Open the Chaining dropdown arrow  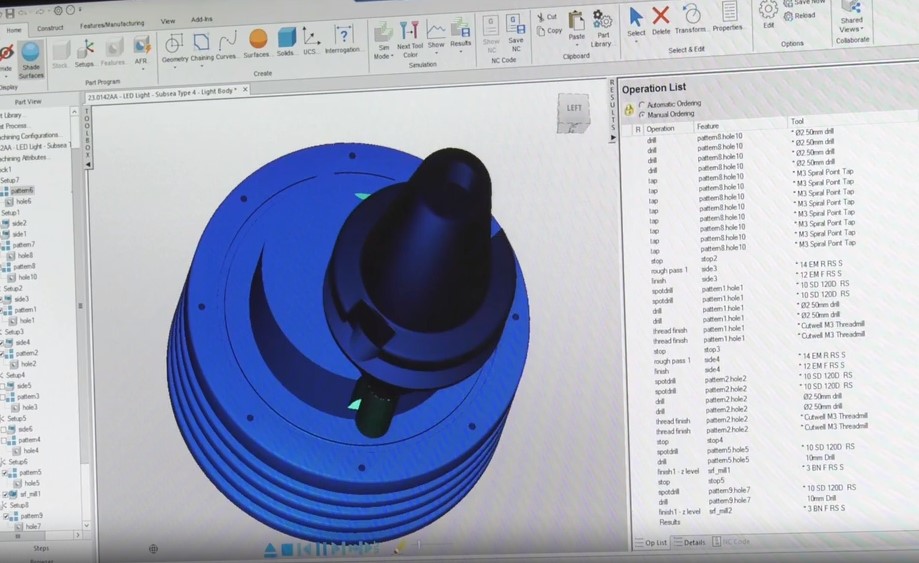[202, 66]
